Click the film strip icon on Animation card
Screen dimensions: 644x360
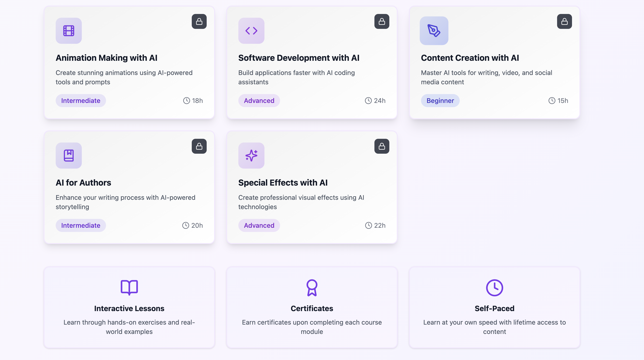pos(69,31)
